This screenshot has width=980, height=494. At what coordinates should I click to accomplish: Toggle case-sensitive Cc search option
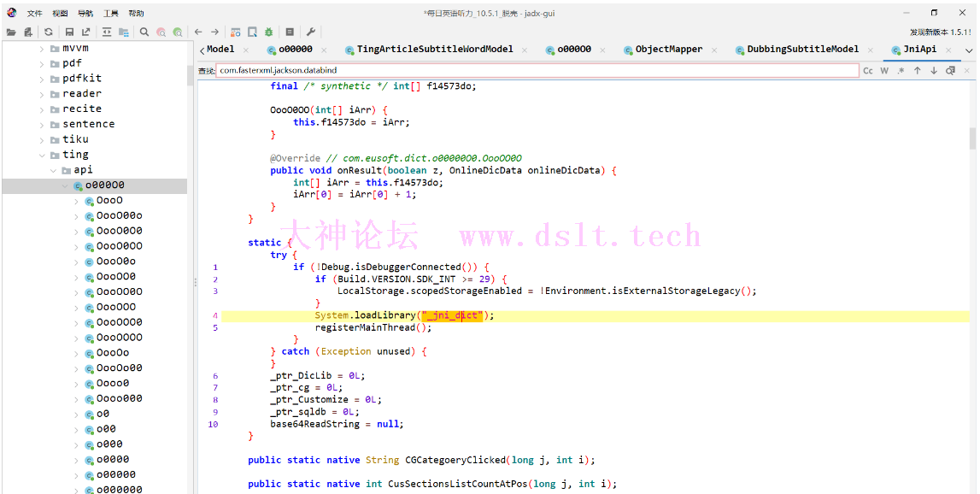(868, 71)
